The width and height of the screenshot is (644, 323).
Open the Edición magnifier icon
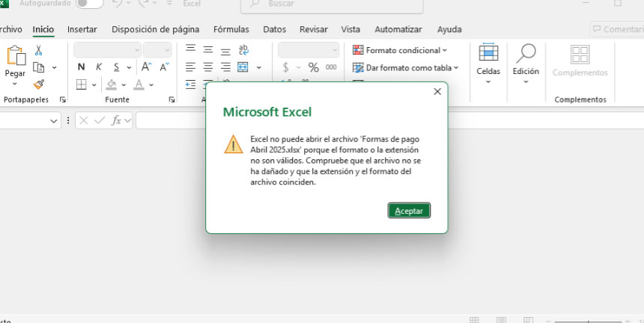[x=526, y=53]
